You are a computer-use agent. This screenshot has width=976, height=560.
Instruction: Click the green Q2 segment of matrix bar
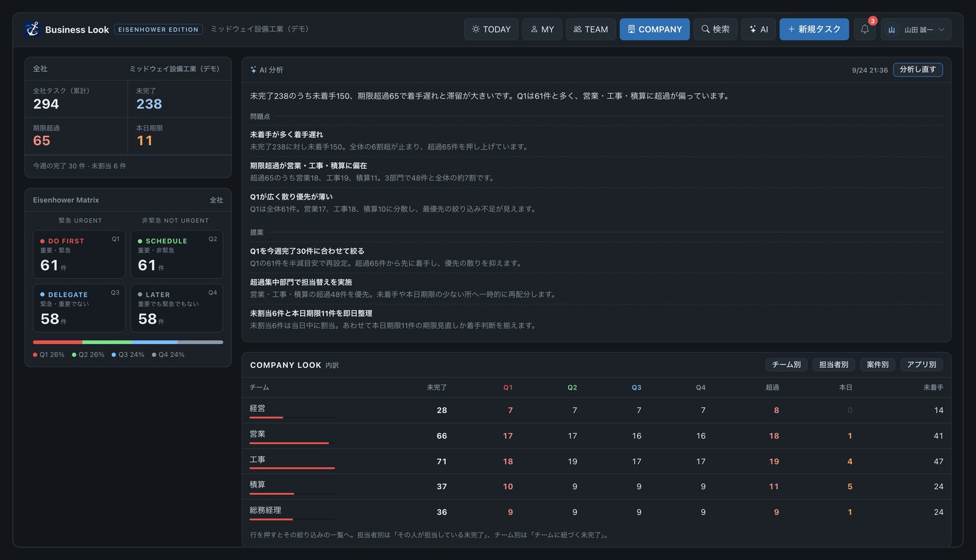pyautogui.click(x=107, y=342)
